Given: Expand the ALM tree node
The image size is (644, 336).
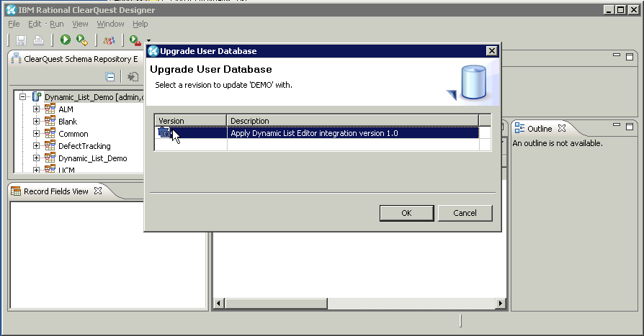Looking at the screenshot, I should [36, 109].
